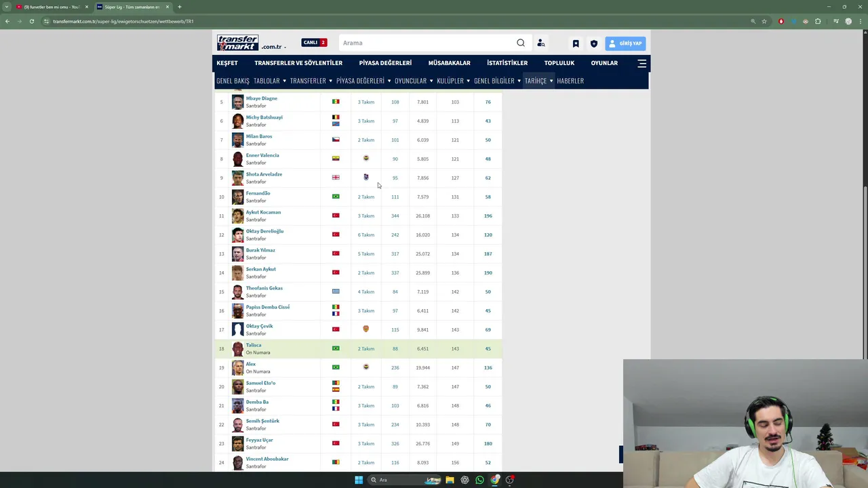The width and height of the screenshot is (868, 488).
Task: Click the flag in Shota Arveladze's row
Action: pyautogui.click(x=336, y=178)
